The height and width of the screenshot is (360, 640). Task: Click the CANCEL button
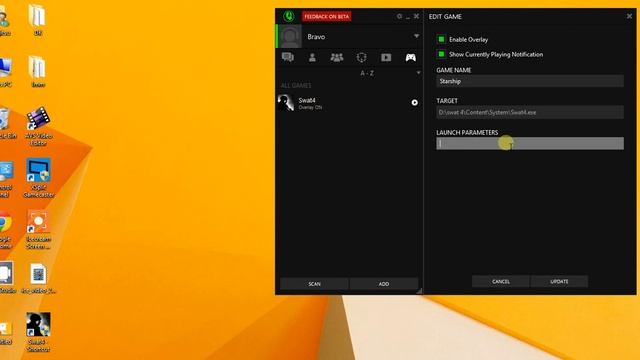[x=501, y=281]
